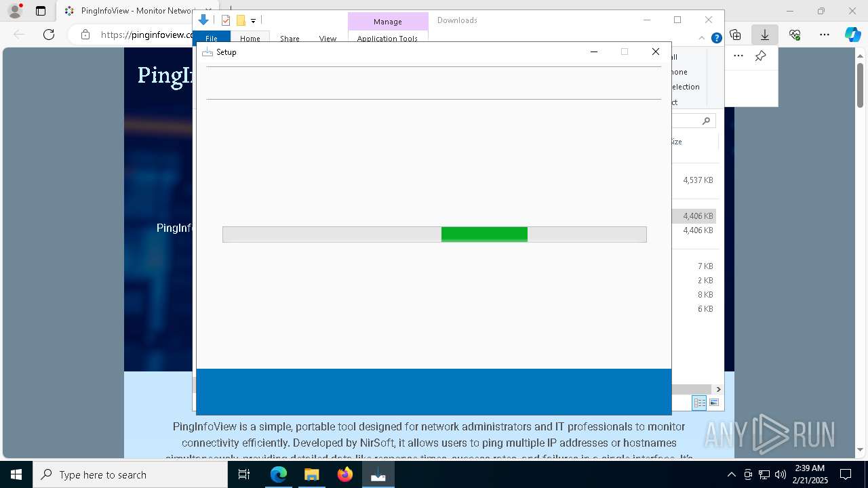This screenshot has width=868, height=488.
Task: Open Browser Essentials heart icon
Action: tap(795, 35)
